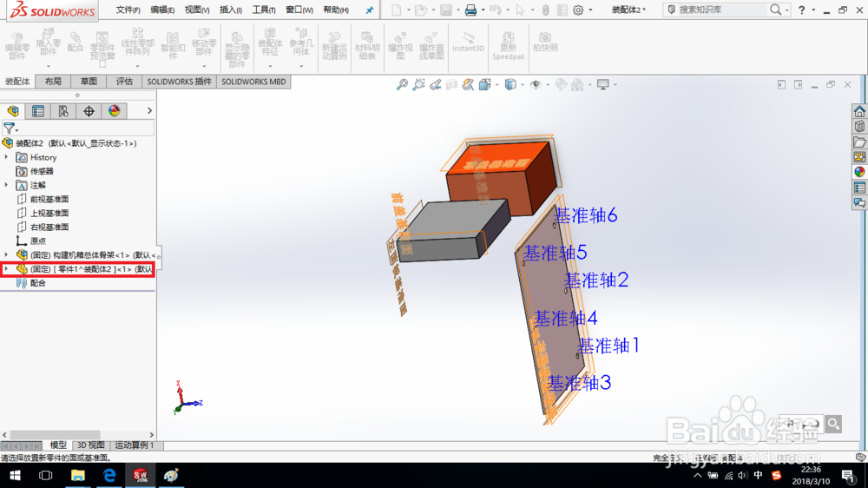The image size is (868, 488).
Task: Open the Display Style dropdown arrow
Action: pos(522,85)
